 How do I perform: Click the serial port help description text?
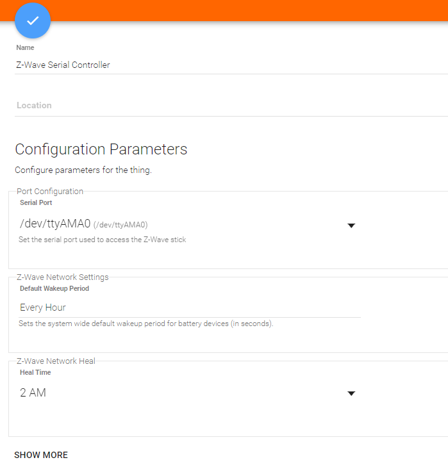(x=103, y=240)
